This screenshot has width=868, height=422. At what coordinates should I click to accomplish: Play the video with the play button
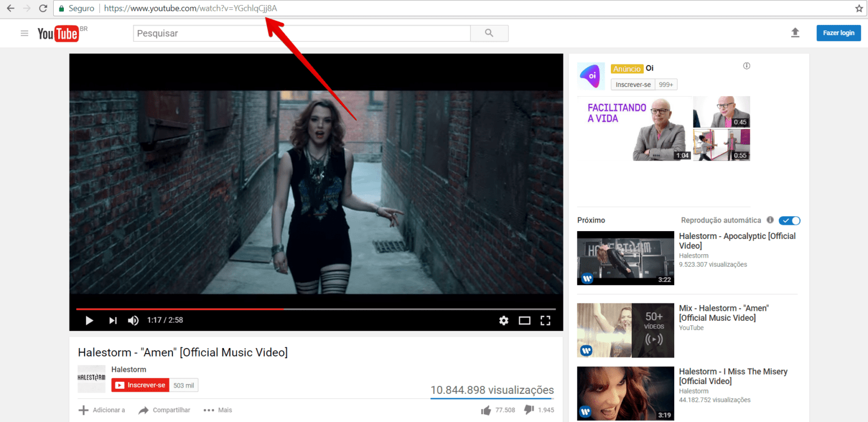(x=89, y=320)
